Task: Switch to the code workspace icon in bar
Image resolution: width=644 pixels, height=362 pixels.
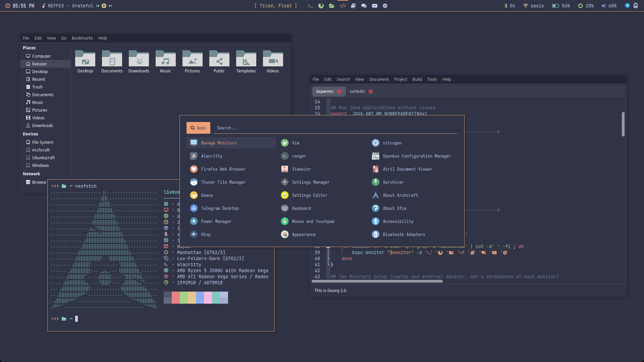Action: (x=342, y=6)
